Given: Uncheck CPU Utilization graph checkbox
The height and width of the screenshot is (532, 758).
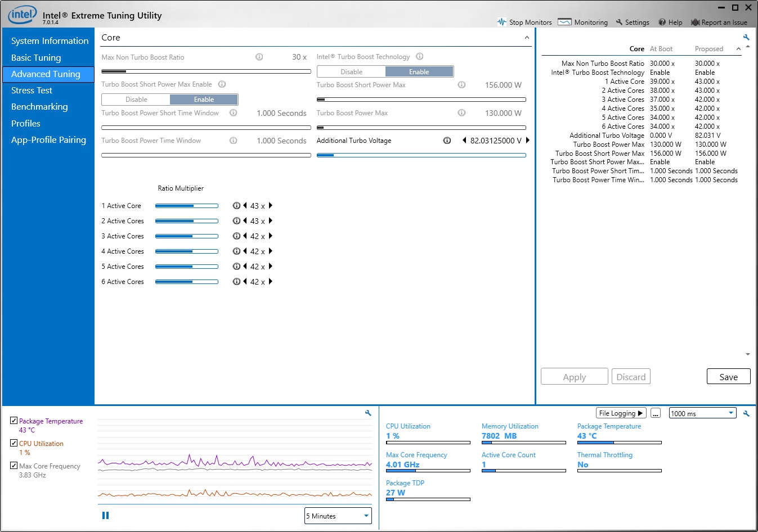Looking at the screenshot, I should coord(14,443).
